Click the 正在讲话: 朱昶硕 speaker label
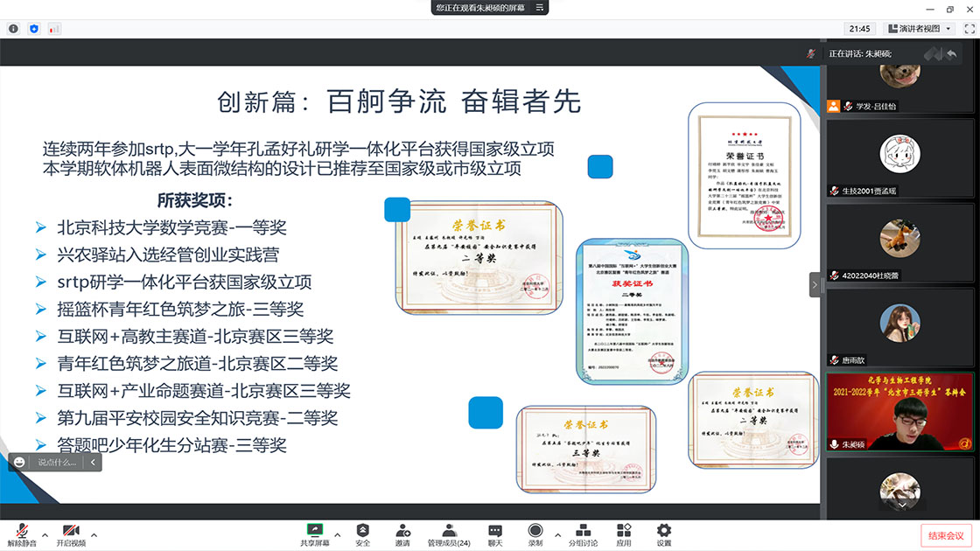The image size is (980, 551). point(860,53)
